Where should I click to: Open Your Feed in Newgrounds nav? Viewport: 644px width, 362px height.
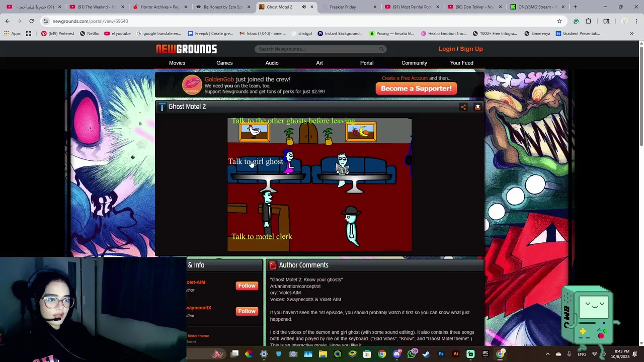click(461, 63)
